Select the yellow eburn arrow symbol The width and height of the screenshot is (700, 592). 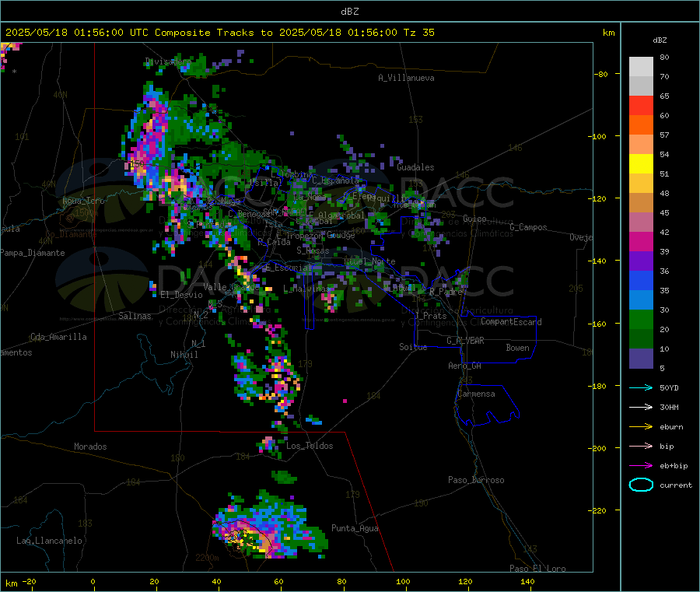(x=641, y=427)
